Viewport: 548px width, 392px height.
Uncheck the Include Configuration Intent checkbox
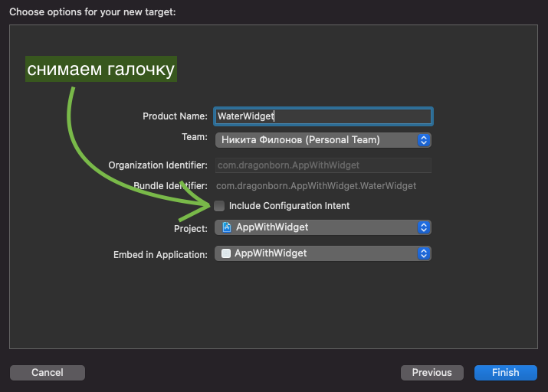pyautogui.click(x=220, y=206)
